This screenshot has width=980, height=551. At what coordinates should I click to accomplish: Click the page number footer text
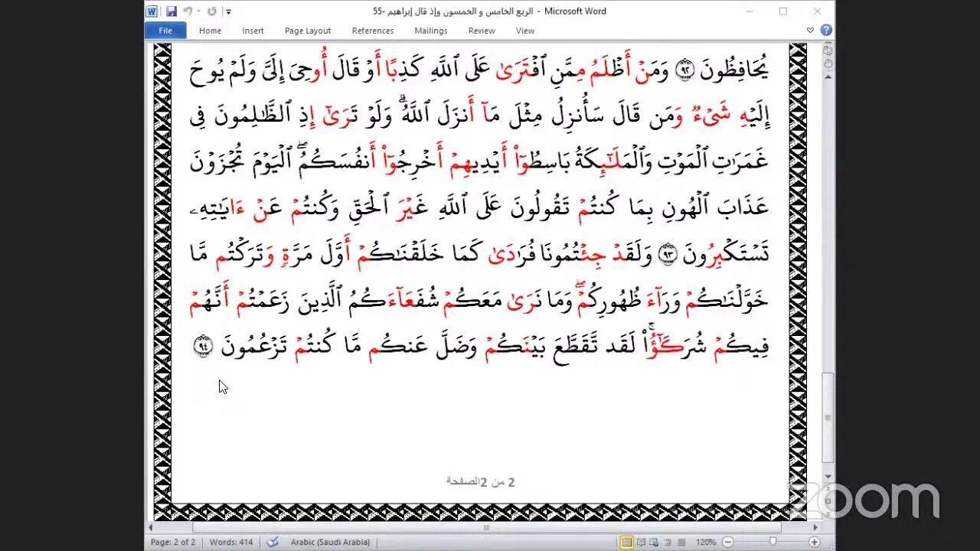481,481
